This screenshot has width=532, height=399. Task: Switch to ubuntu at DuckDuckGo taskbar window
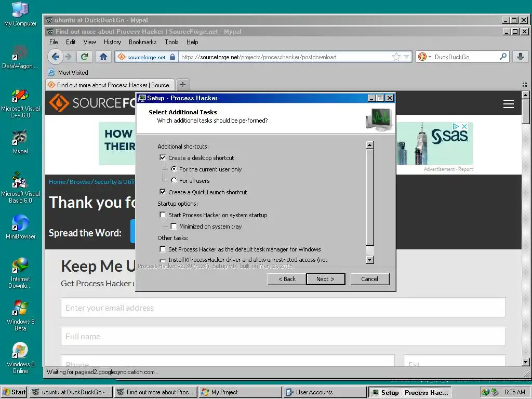[x=71, y=392]
